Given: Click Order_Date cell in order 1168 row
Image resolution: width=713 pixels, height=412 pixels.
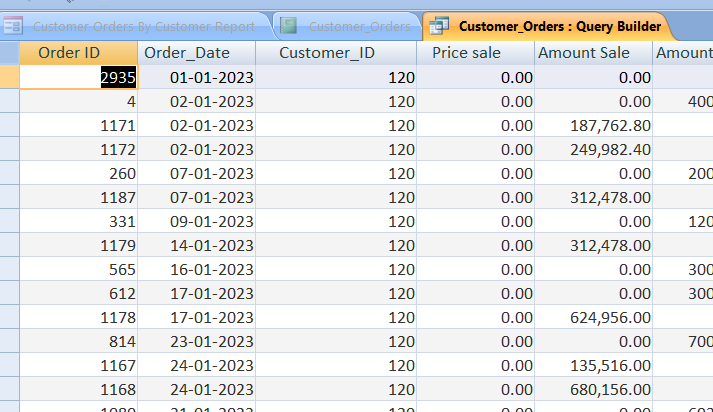Looking at the screenshot, I should pos(196,390).
